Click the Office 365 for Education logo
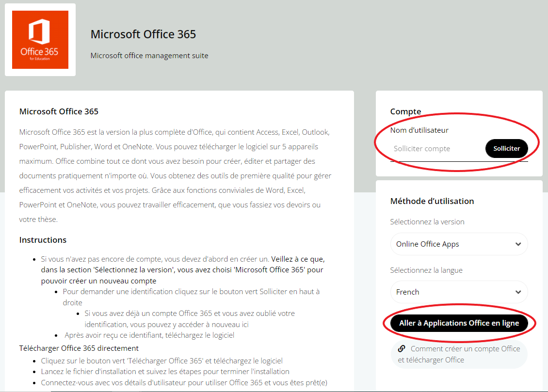Viewport: 548px width, 392px height. [x=40, y=39]
